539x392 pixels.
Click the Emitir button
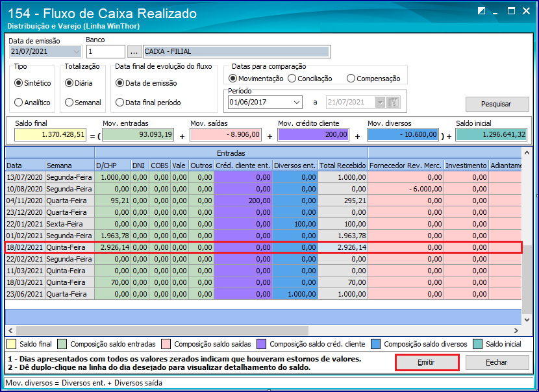tap(427, 362)
